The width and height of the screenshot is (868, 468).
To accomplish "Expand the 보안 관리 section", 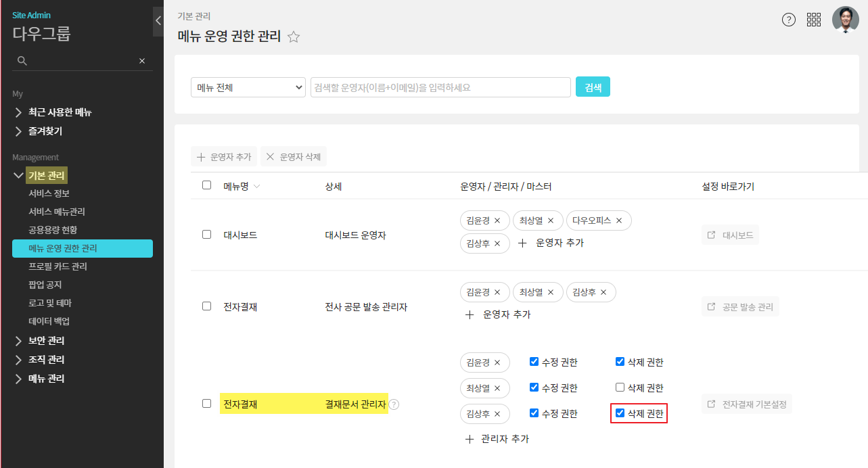I will coord(46,341).
